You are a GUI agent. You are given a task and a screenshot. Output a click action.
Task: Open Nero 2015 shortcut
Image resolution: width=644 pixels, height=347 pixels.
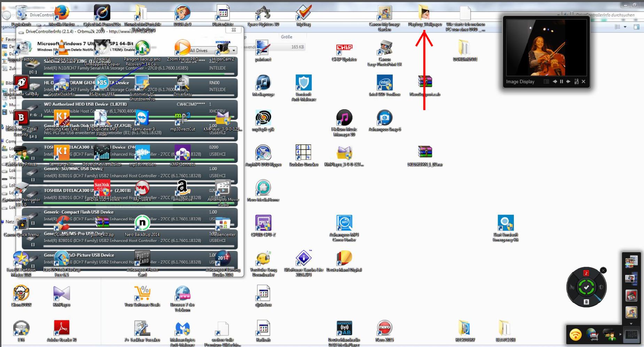coord(385,331)
